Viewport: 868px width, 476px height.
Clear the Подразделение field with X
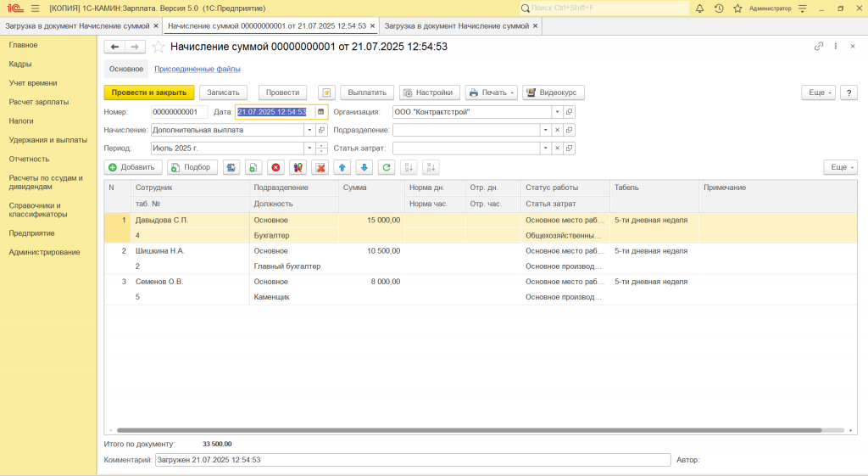coord(557,130)
